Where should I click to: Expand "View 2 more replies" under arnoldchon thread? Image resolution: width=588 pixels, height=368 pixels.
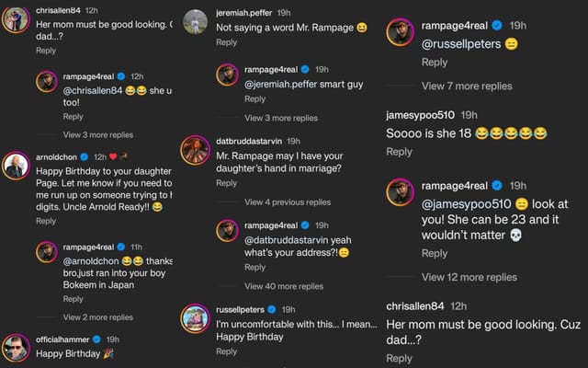97,317
